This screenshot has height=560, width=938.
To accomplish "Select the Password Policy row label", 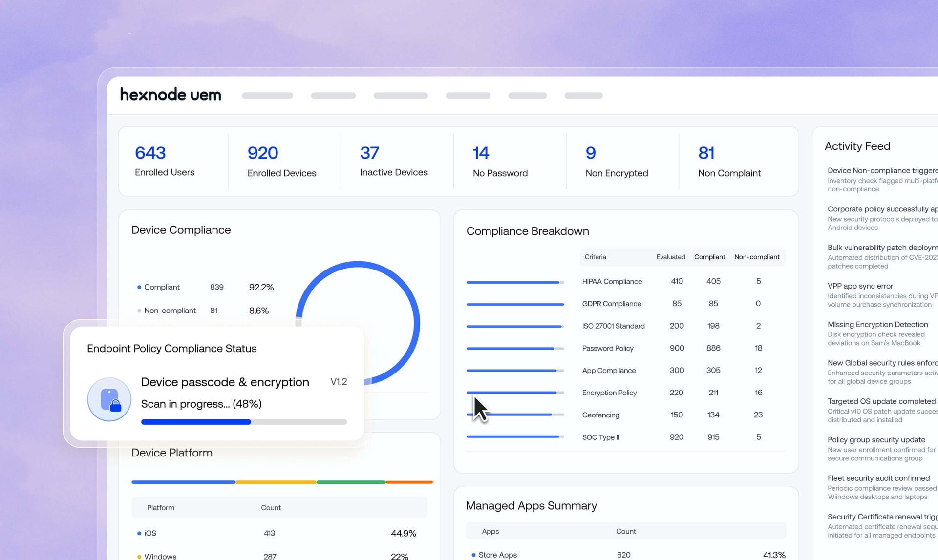I will (607, 348).
